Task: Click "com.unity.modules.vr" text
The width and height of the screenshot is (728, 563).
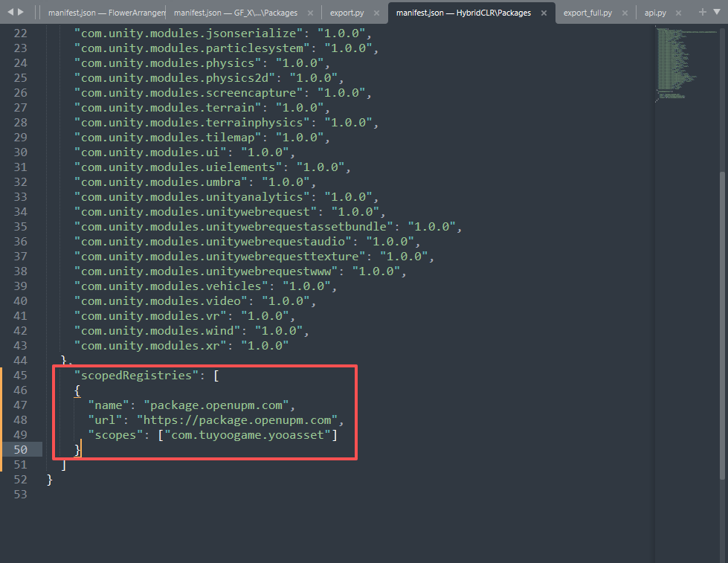Action: point(150,316)
